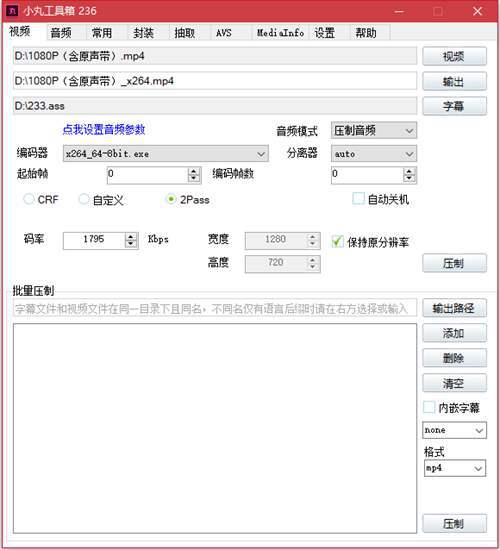
Task: Select the 2Pass radio button
Action: [x=171, y=199]
